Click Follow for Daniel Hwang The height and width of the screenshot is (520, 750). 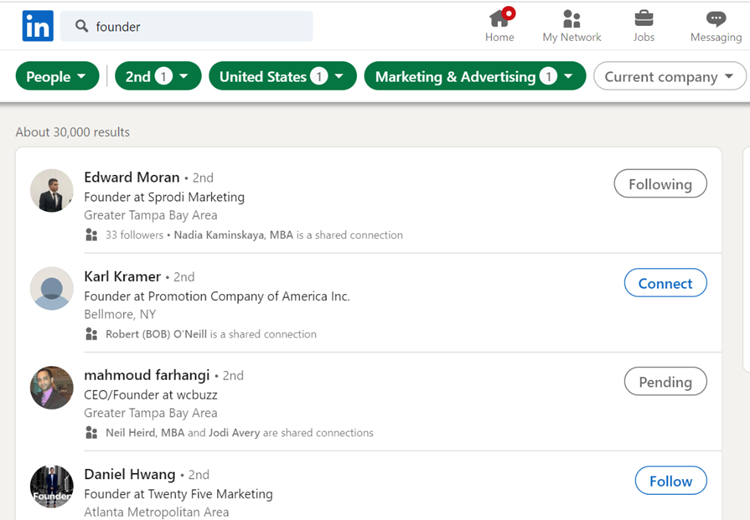[671, 480]
